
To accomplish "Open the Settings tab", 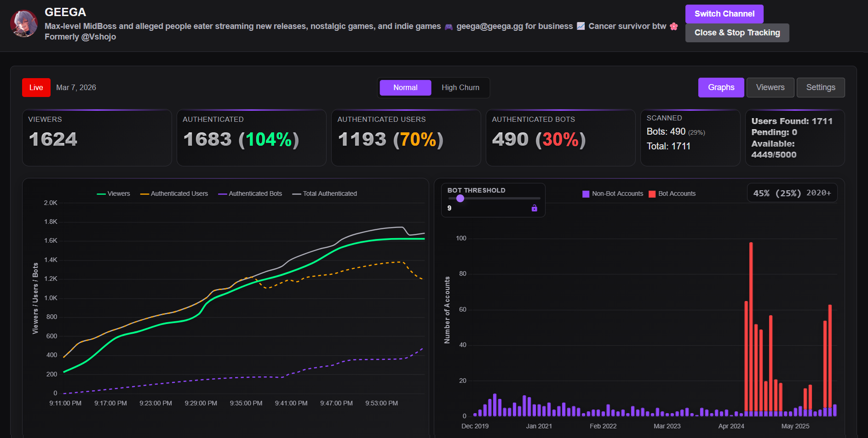I will [x=821, y=87].
